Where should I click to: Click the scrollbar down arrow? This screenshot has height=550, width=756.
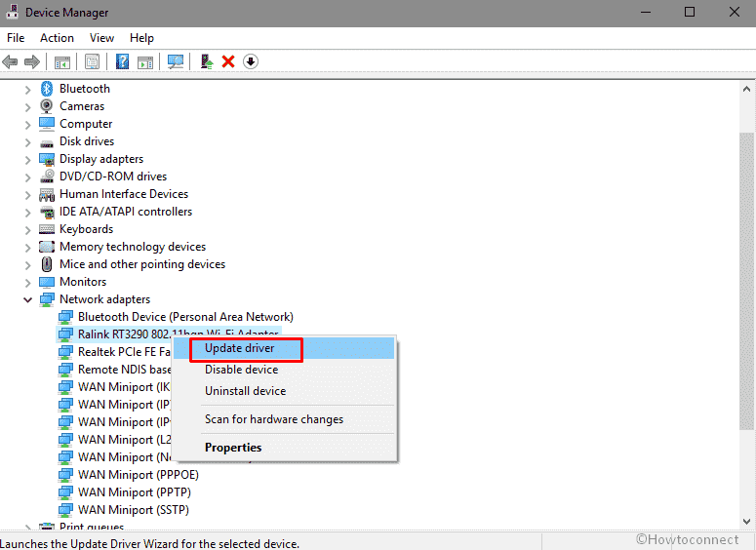[x=746, y=522]
